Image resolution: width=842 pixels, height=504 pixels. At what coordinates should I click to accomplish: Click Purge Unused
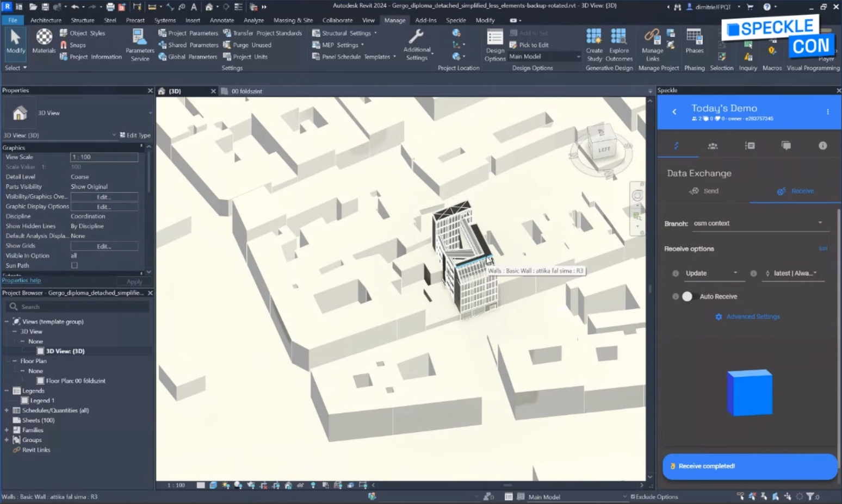click(x=247, y=45)
